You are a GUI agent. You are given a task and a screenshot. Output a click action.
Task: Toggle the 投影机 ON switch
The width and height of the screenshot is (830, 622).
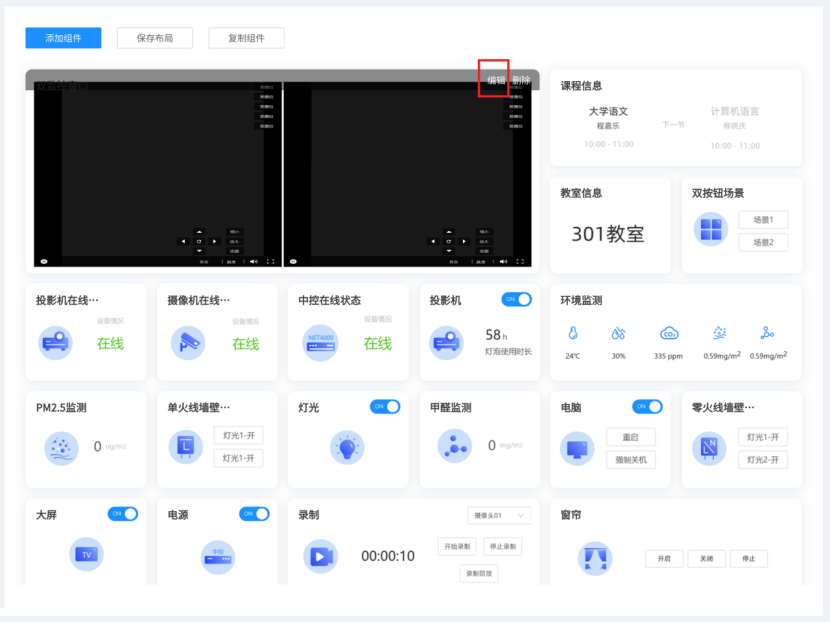(x=517, y=300)
